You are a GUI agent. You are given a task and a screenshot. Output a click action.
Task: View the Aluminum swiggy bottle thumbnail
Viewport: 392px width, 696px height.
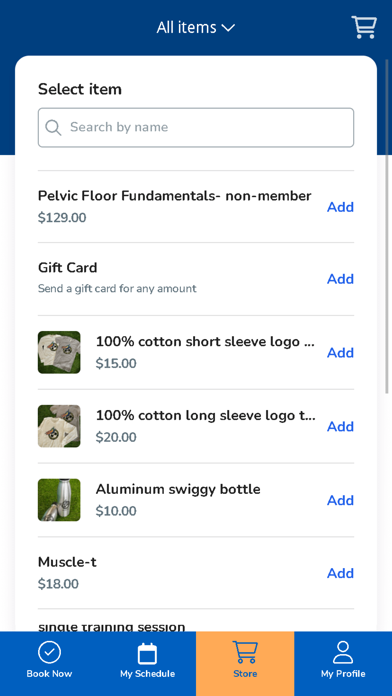point(59,500)
